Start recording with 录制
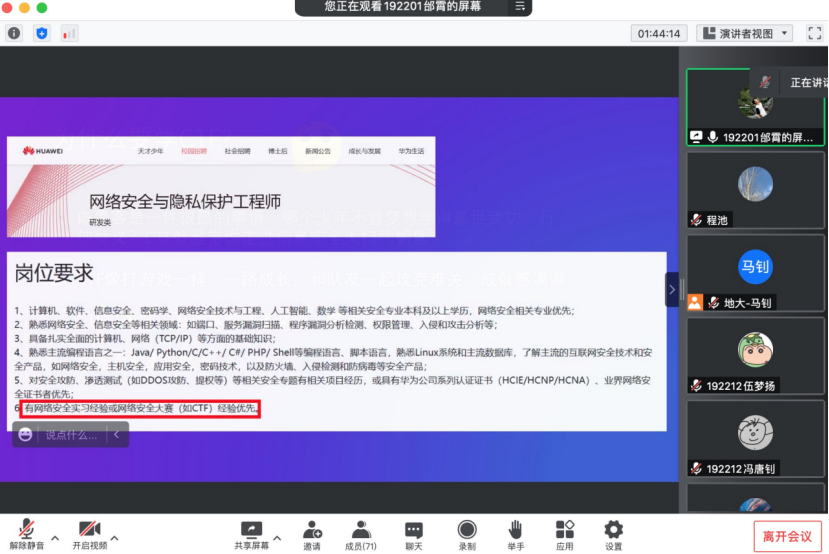 (466, 535)
